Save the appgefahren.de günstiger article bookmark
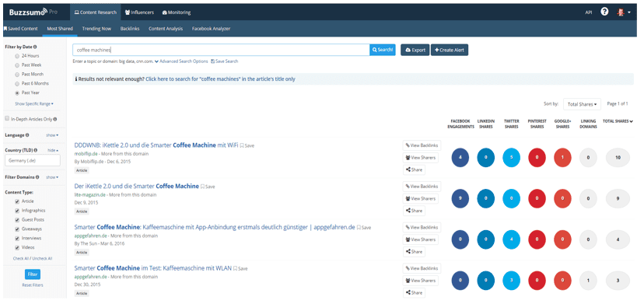Viewport: 644px width, 304px height. tap(363, 227)
